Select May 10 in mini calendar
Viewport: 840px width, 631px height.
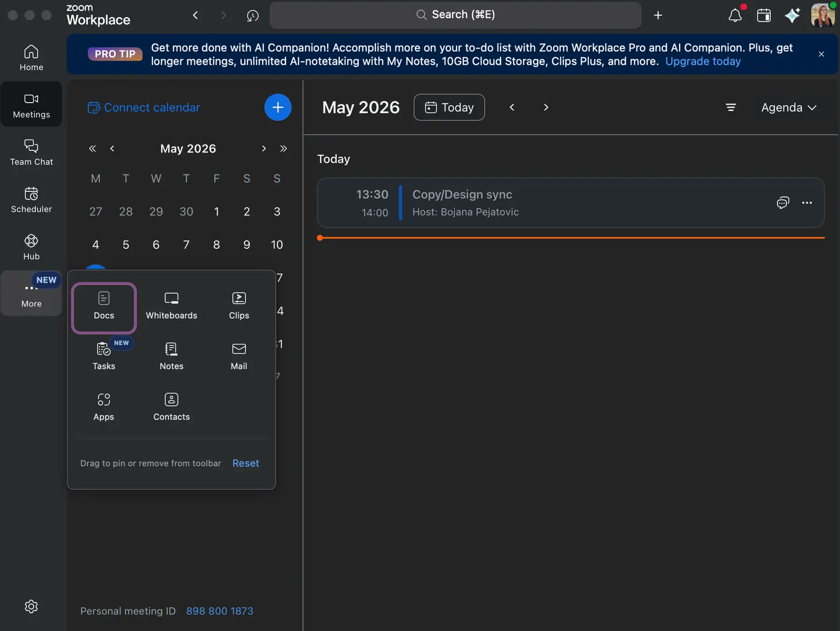[x=277, y=245]
